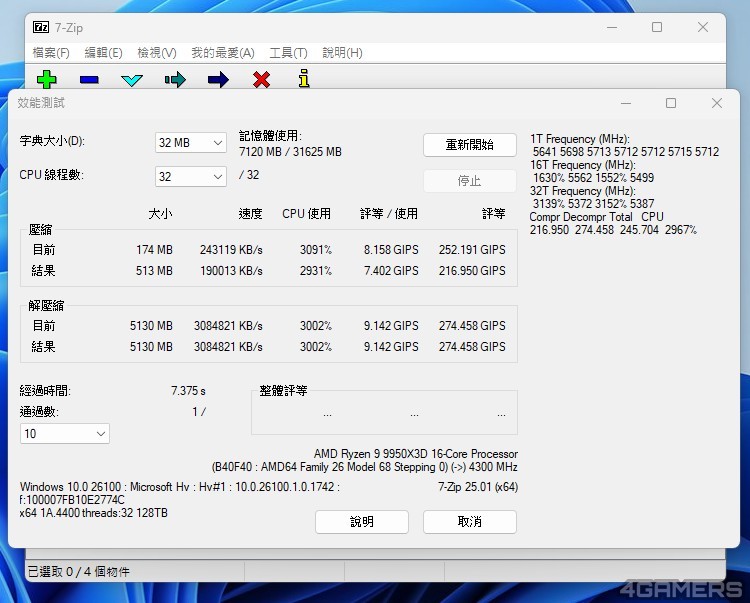Click the 取消 cancel button
Screen dimensions: 750x603
coord(469,522)
